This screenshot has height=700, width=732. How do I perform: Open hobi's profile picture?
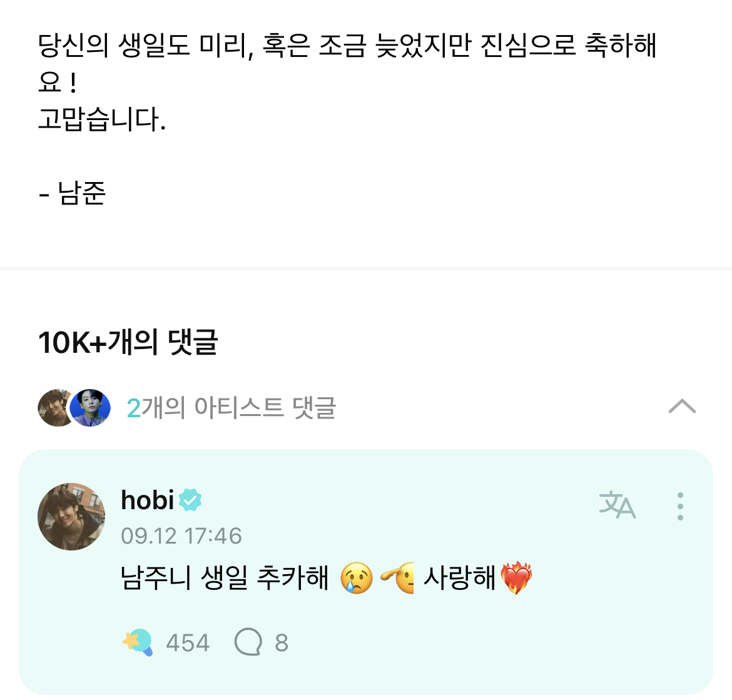71,517
